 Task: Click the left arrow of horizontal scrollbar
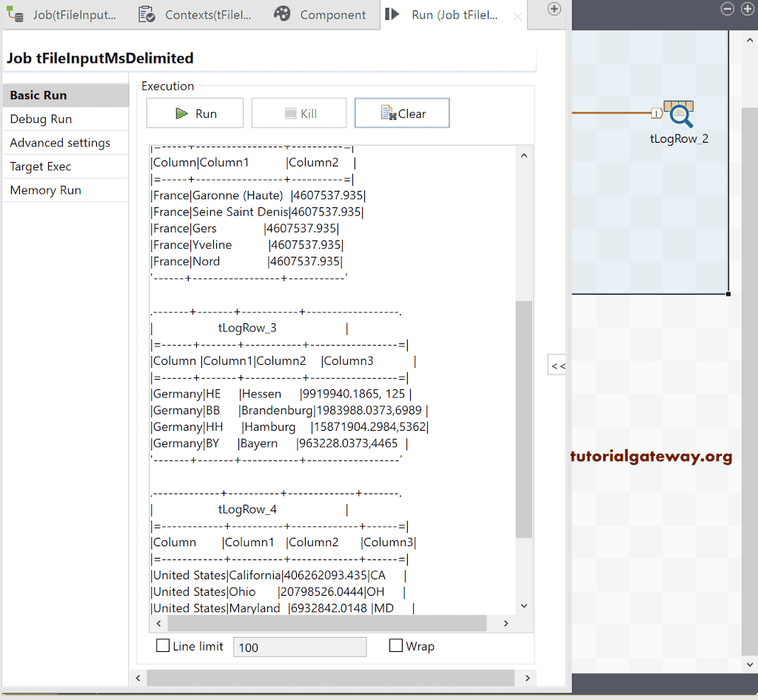coord(158,623)
